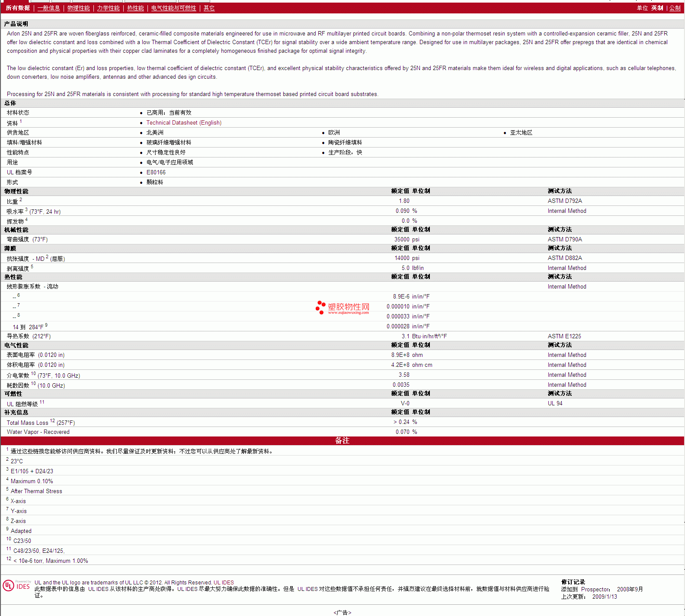Click the 2008年9月 added date

pos(630,589)
